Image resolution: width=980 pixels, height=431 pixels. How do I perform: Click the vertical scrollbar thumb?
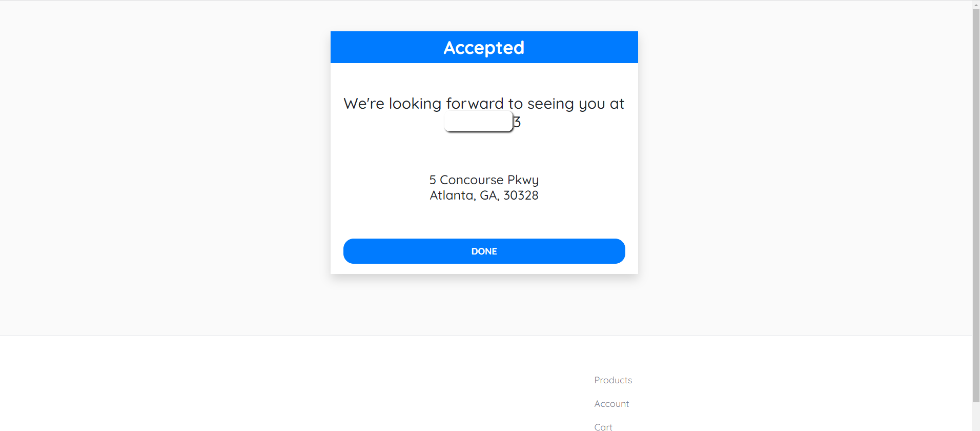(976, 205)
